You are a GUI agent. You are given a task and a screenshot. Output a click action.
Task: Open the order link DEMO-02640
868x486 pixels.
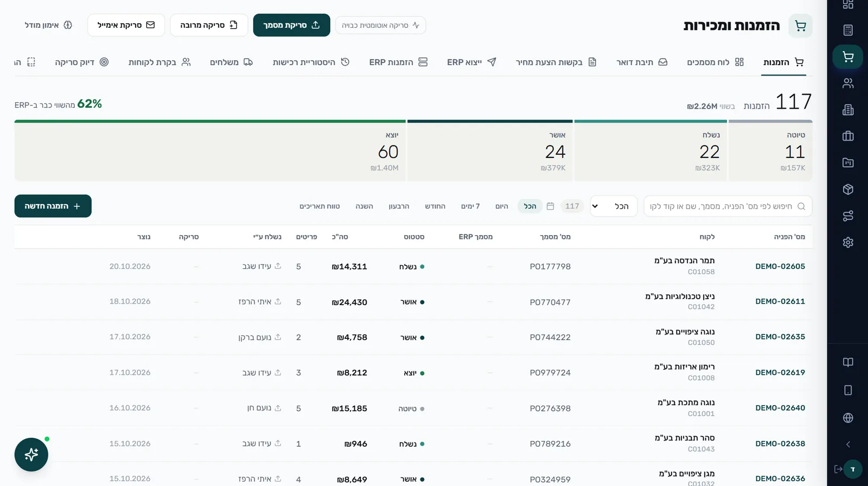[780, 408]
